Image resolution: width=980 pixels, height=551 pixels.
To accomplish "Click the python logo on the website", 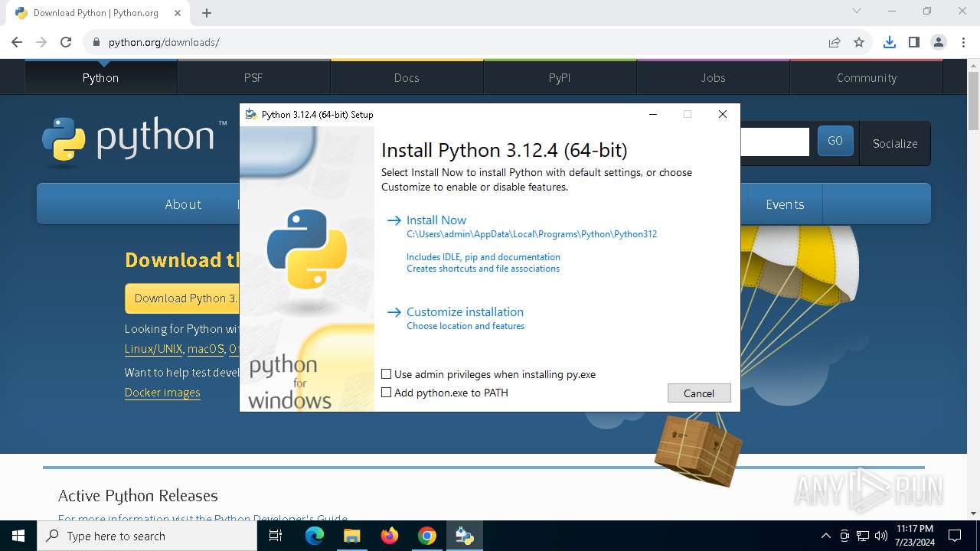I will click(x=135, y=142).
